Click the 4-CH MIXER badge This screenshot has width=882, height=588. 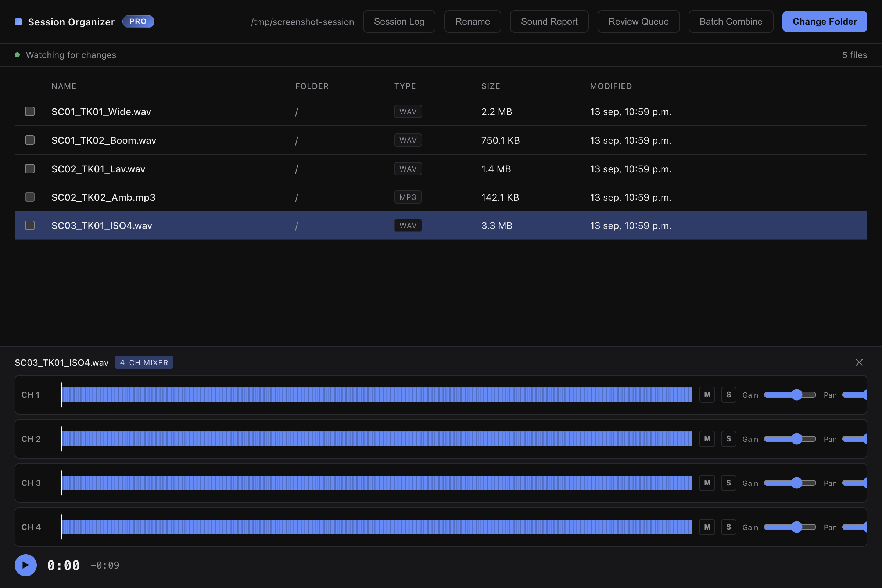coord(144,363)
